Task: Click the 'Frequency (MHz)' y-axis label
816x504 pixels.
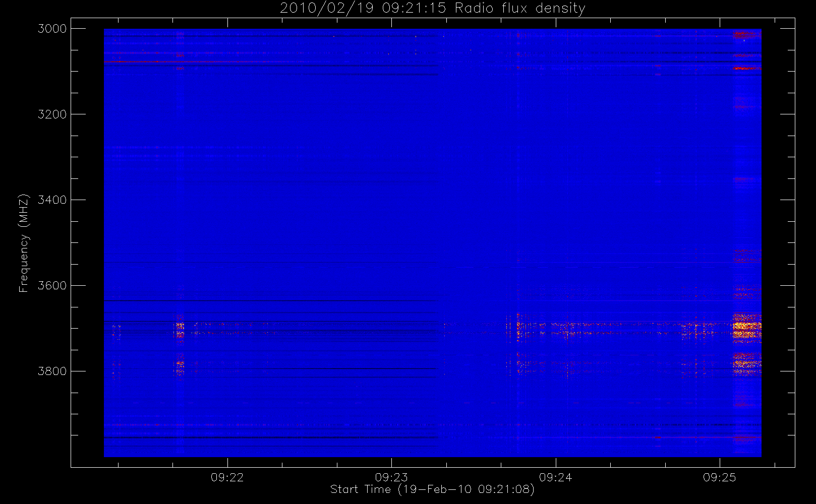Action: [x=24, y=243]
